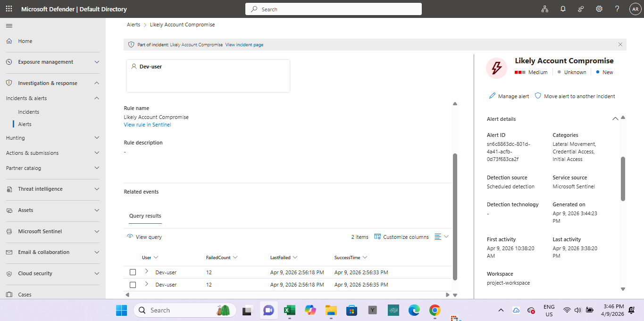Expand the Dev-user row ending 2:56:35 PM
644x321 pixels.
tap(147, 284)
